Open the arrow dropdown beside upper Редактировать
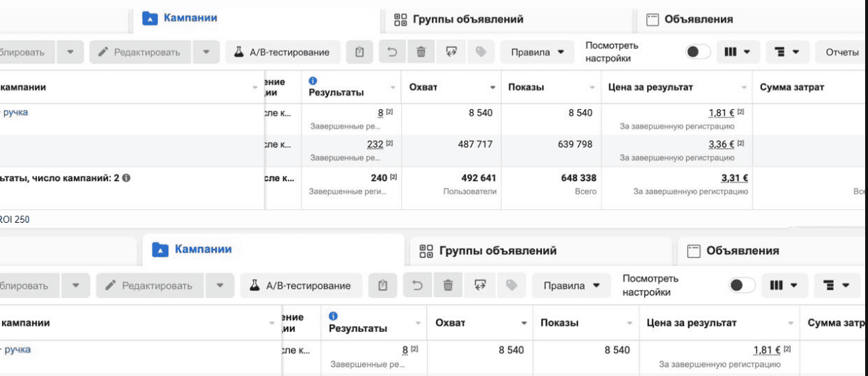The width and height of the screenshot is (868, 376). (206, 52)
